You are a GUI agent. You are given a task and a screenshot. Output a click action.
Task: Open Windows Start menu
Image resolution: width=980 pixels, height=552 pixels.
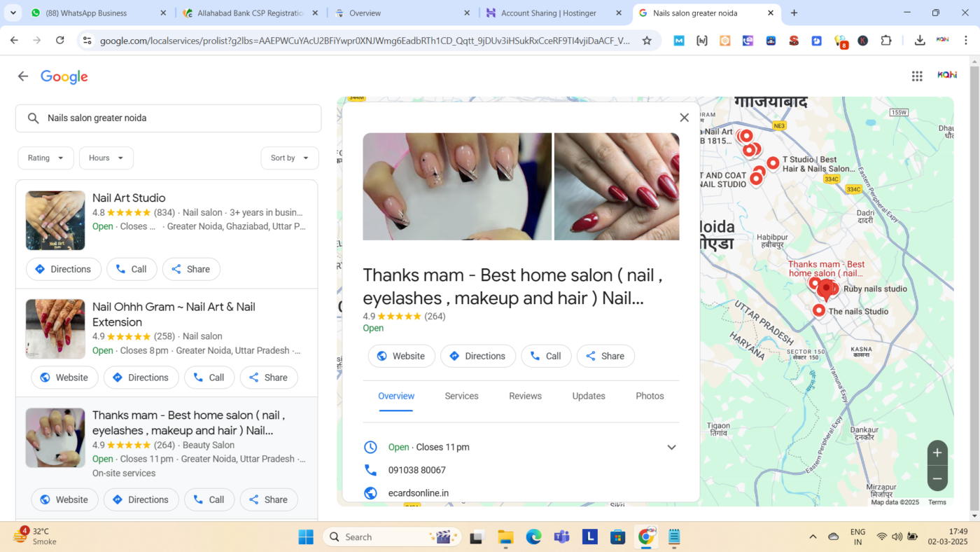tap(306, 537)
